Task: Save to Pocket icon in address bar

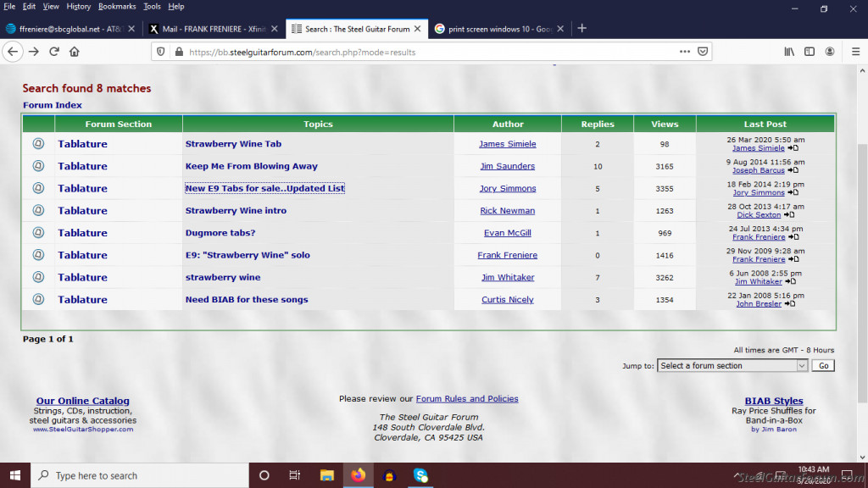Action: pyautogui.click(x=701, y=52)
